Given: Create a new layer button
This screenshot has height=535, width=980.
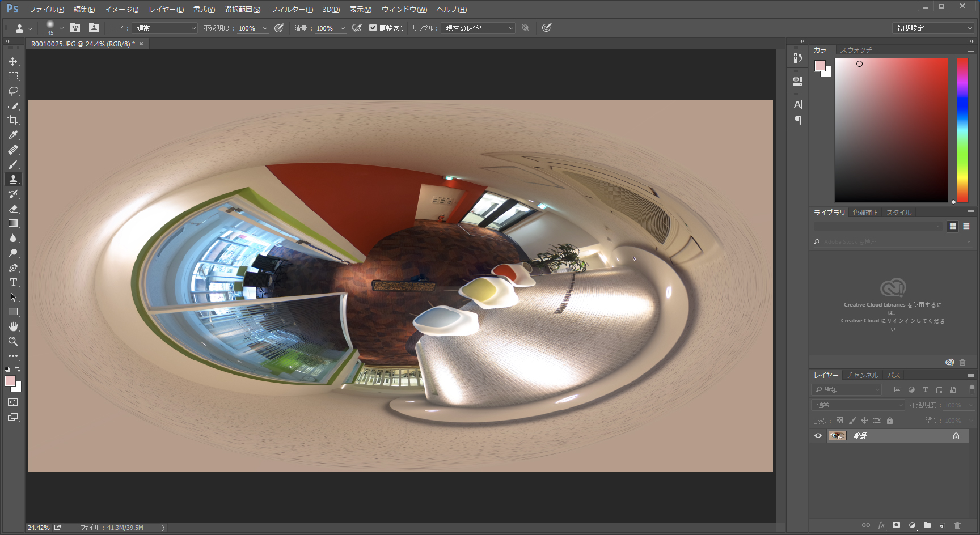Looking at the screenshot, I should click(x=943, y=525).
